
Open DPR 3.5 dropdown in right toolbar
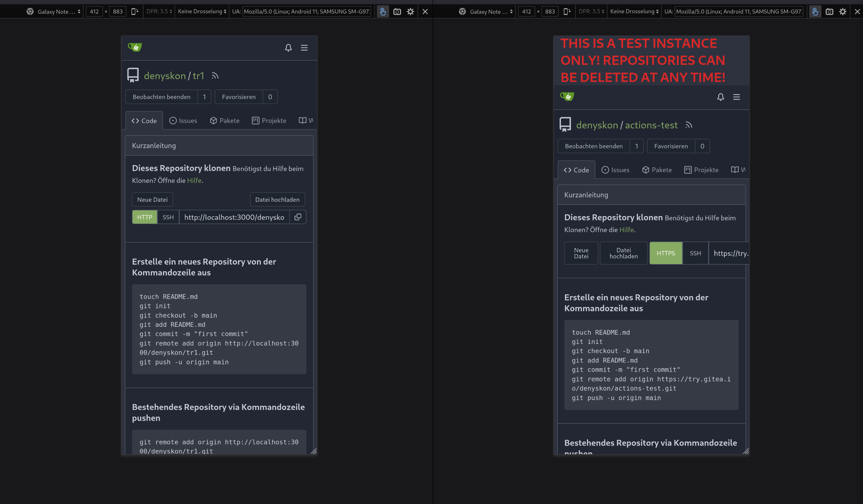click(591, 11)
